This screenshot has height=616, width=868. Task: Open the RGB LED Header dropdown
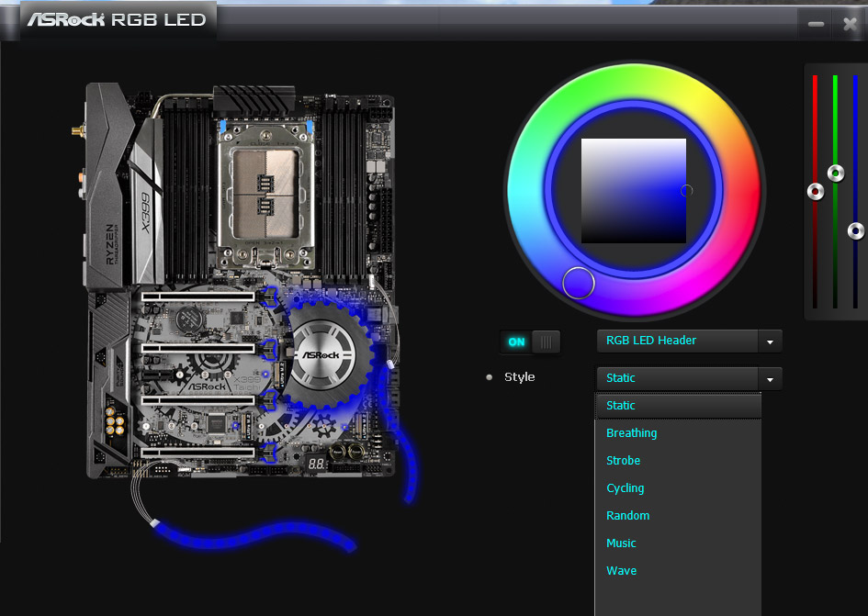pos(689,341)
